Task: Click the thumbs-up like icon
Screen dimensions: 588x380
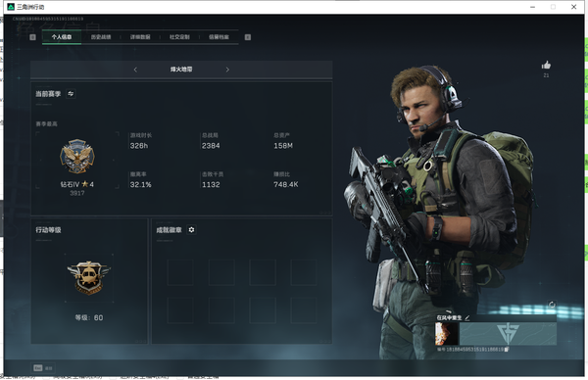Action: (546, 66)
